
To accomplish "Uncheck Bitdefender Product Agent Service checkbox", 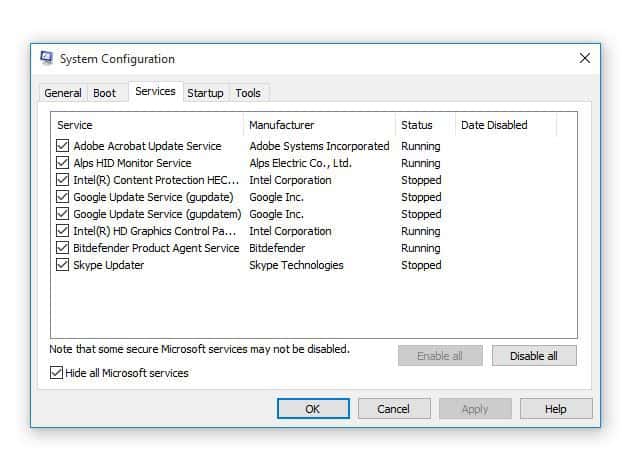I will point(62,248).
